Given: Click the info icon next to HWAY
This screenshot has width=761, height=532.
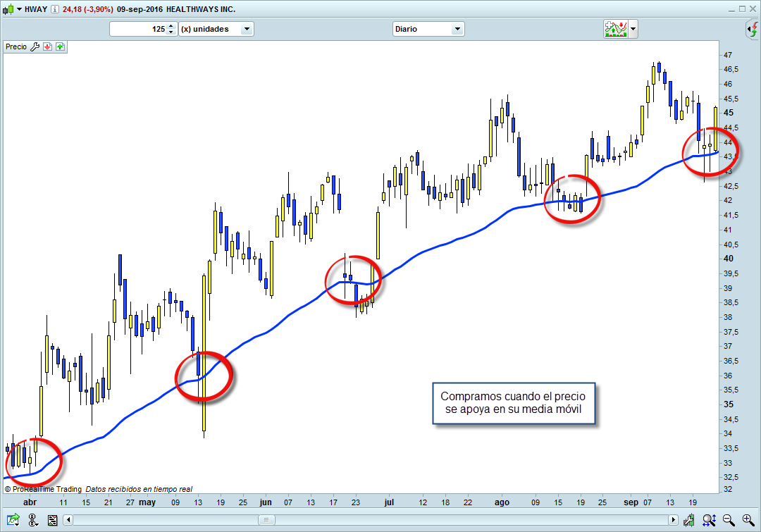Looking at the screenshot, I should tap(55, 9).
